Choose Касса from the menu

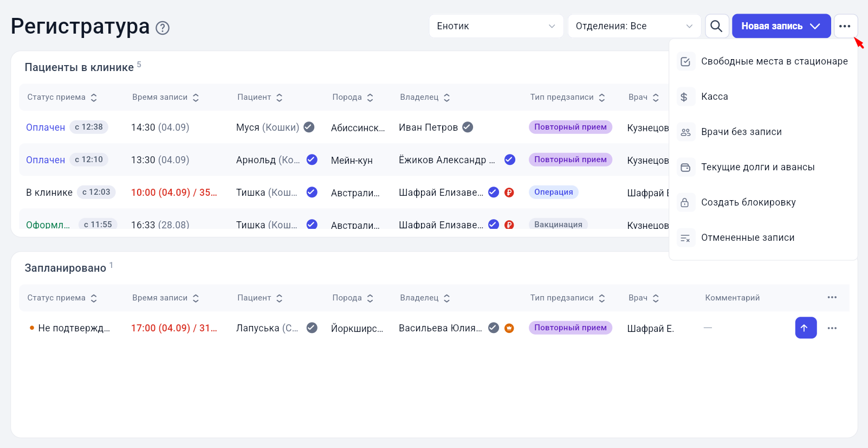coord(763,97)
